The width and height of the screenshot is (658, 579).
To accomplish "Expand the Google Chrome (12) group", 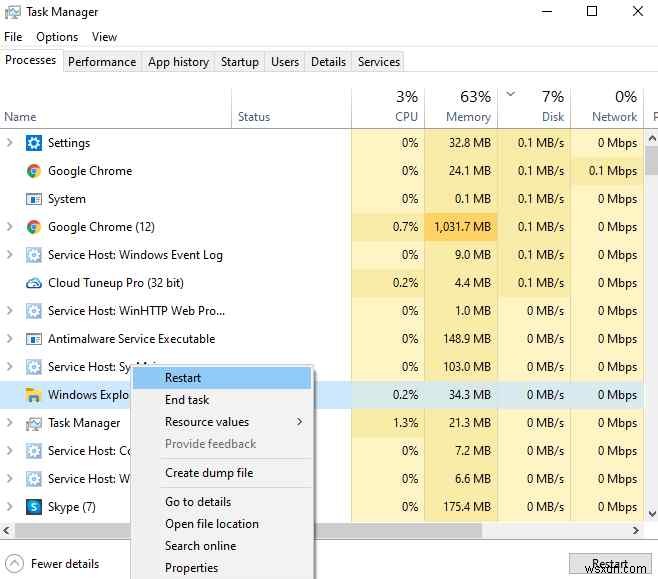I will [x=9, y=227].
